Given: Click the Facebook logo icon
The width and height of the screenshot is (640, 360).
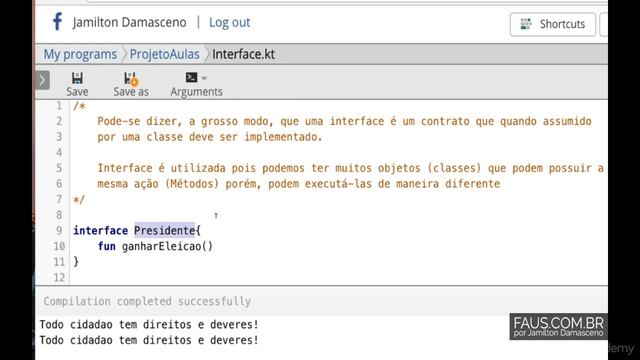Looking at the screenshot, I should (58, 22).
